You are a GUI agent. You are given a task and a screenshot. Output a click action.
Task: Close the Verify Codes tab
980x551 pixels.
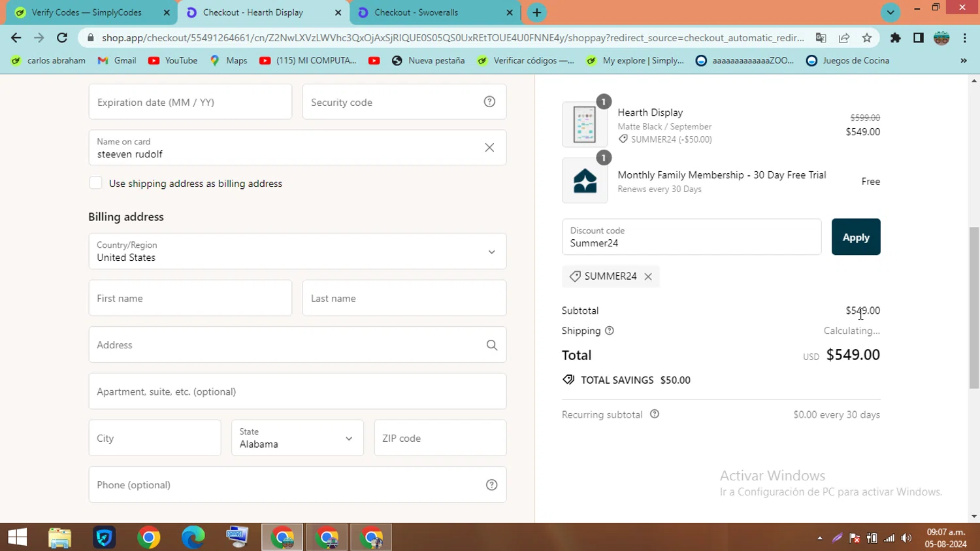coord(167,12)
